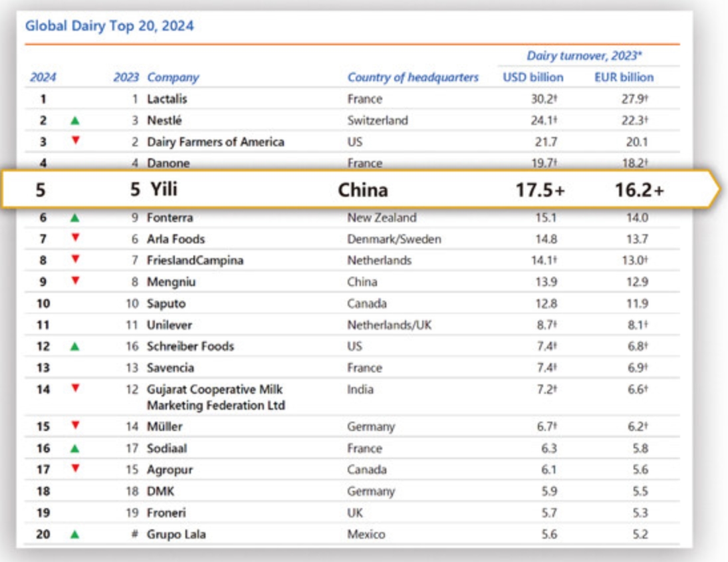The width and height of the screenshot is (728, 562).
Task: Click the title 'Global Dairy Top 20, 2024'
Action: [109, 25]
